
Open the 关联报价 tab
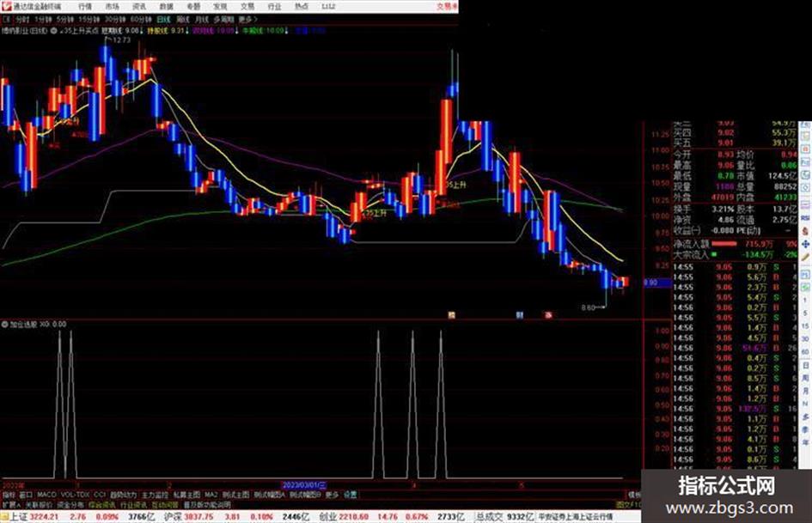click(40, 505)
